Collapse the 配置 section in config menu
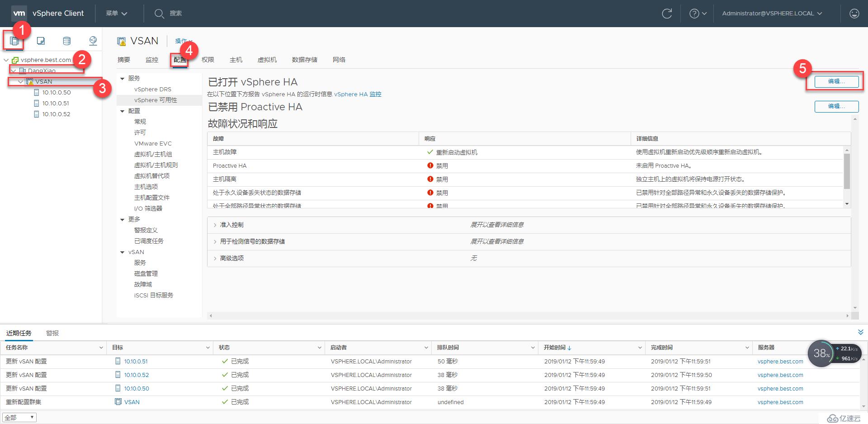The width and height of the screenshot is (868, 424). 122,111
